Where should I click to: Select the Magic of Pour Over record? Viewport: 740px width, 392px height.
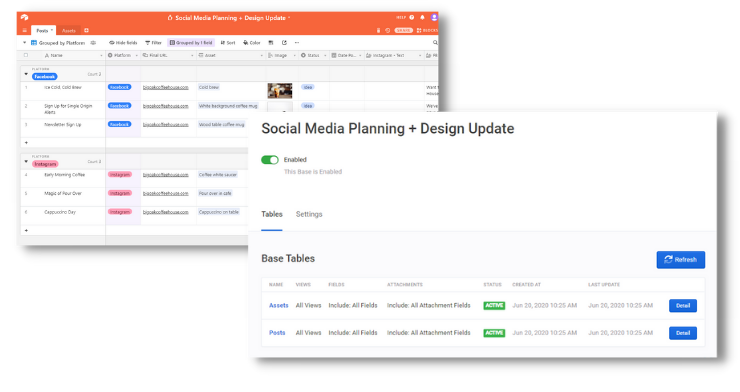pyautogui.click(x=63, y=193)
